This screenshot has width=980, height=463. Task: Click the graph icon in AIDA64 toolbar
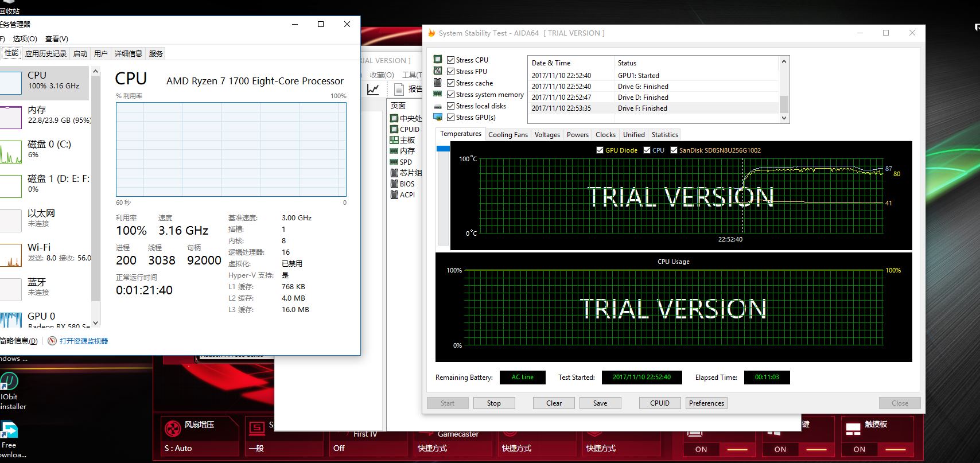(373, 89)
